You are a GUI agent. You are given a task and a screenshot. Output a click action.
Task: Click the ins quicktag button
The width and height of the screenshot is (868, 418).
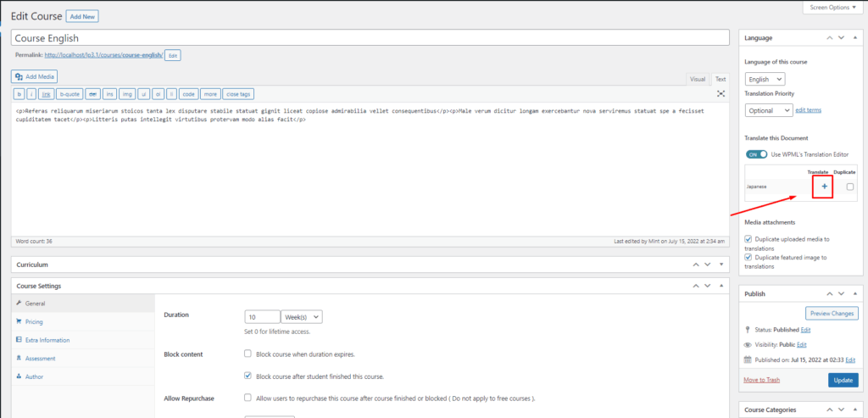click(x=110, y=94)
